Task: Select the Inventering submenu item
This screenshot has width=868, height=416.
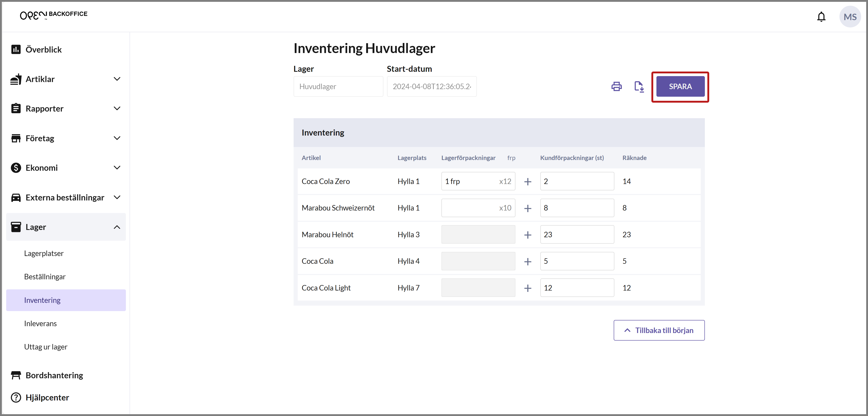Action: [66, 300]
